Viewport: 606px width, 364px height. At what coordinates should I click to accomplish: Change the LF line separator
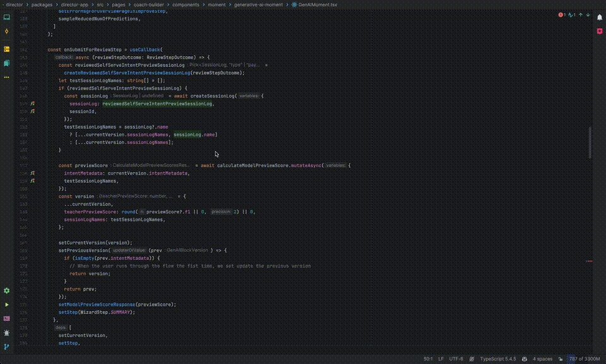pyautogui.click(x=441, y=359)
